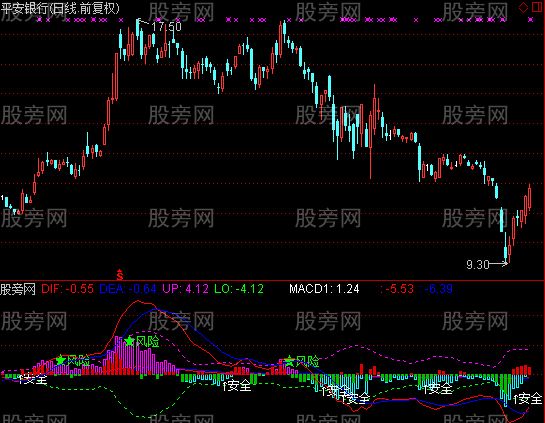Click the 17.50 high price label
Screen dimensions: 545x423
(x=166, y=27)
